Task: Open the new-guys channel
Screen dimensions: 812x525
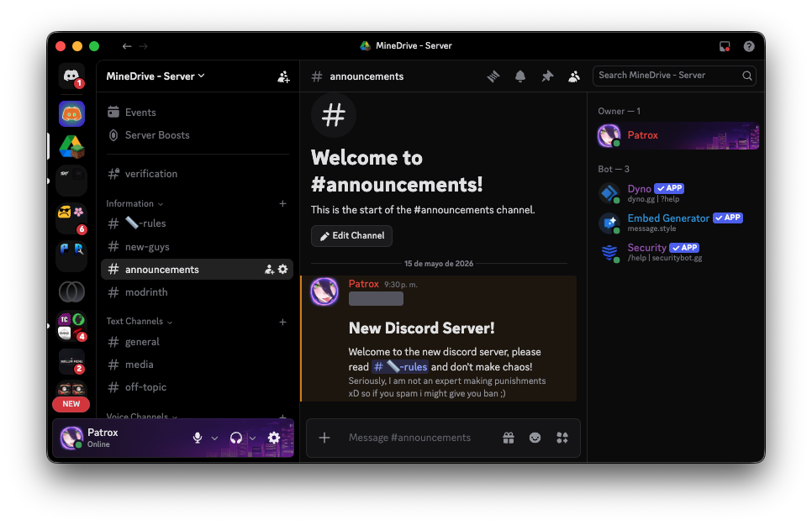Action: coord(197,247)
